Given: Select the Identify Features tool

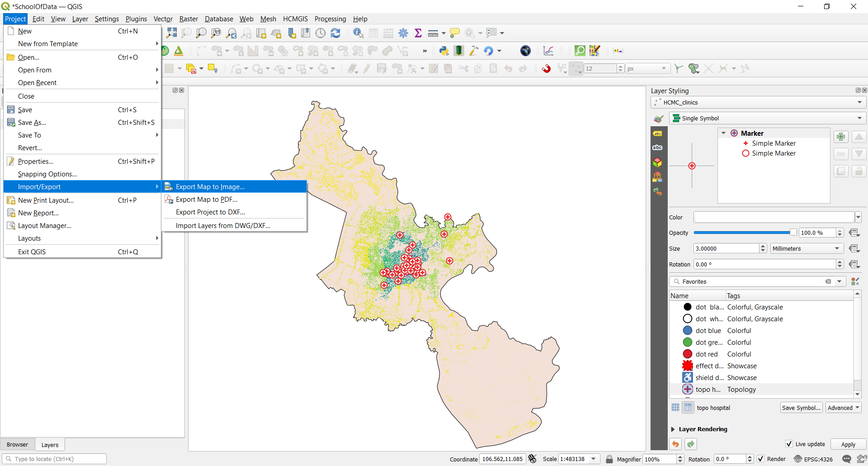Looking at the screenshot, I should pos(359,33).
